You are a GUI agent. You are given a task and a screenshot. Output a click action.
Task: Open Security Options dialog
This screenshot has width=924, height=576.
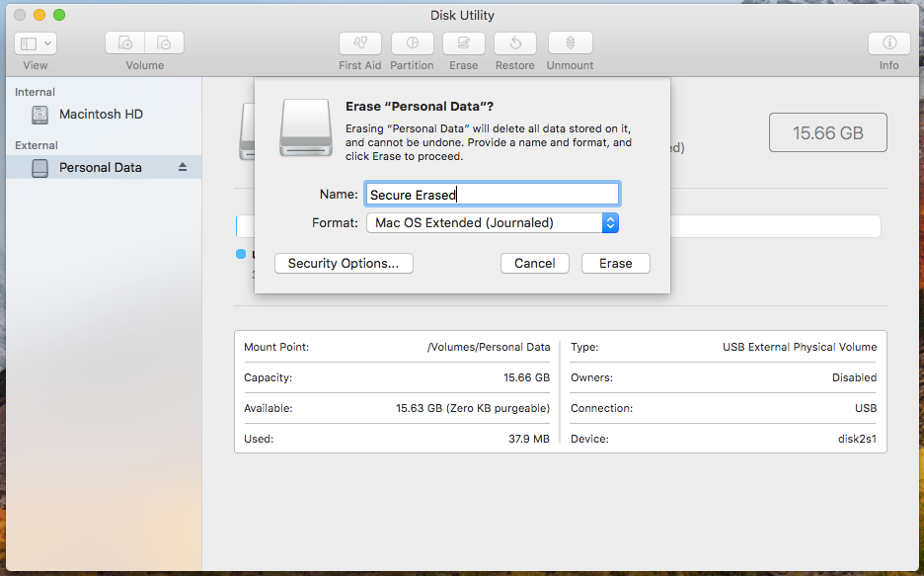tap(344, 264)
